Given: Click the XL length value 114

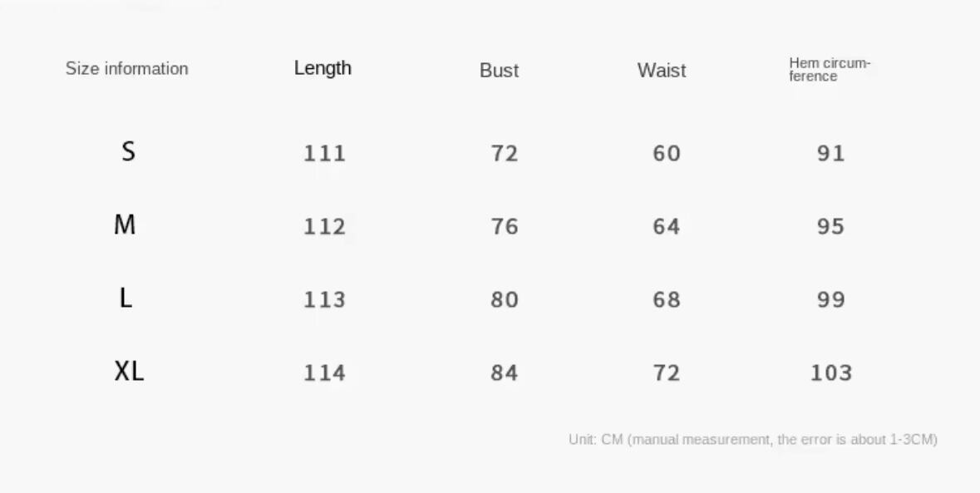Looking at the screenshot, I should pos(324,372).
